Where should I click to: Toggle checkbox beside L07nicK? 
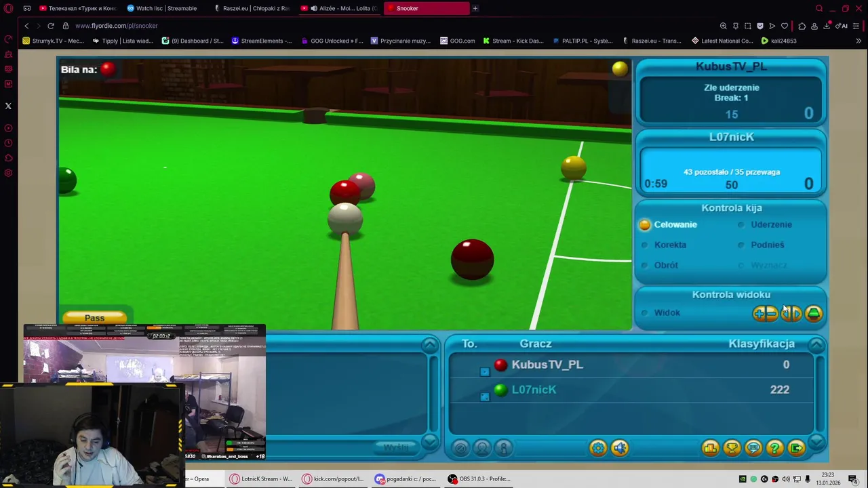point(484,396)
